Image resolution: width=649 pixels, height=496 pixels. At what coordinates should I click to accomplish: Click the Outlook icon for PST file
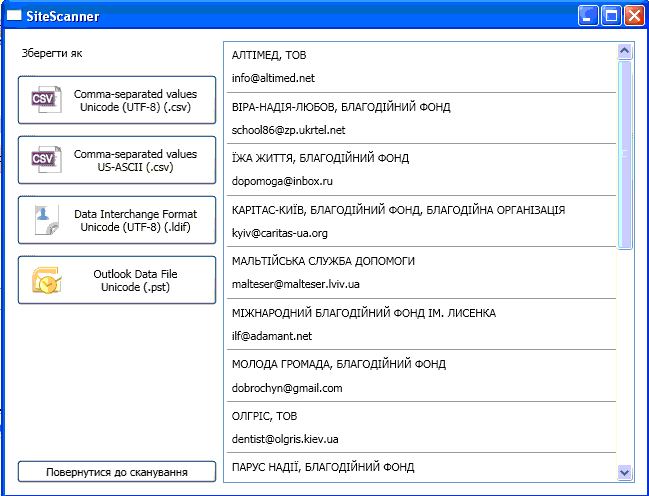[x=47, y=280]
